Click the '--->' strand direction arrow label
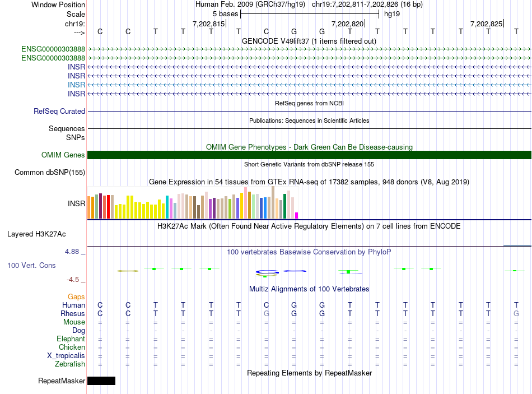The height and width of the screenshot is (394, 532). [x=80, y=33]
